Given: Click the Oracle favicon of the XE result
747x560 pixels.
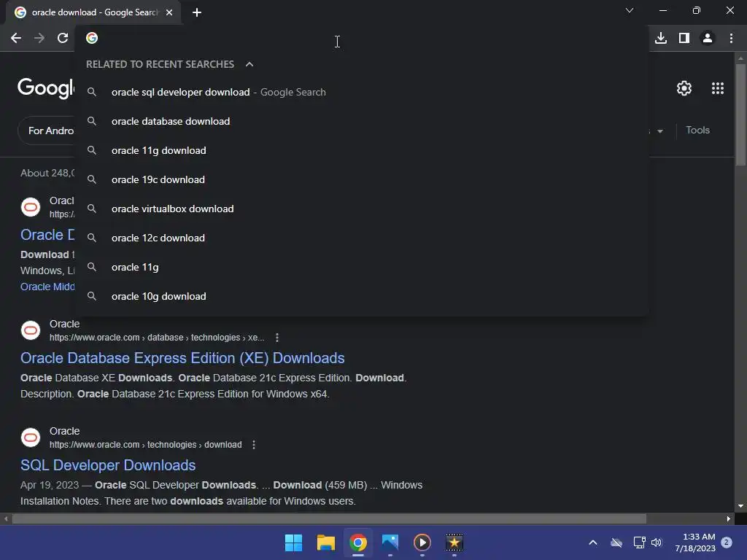Looking at the screenshot, I should point(31,330).
